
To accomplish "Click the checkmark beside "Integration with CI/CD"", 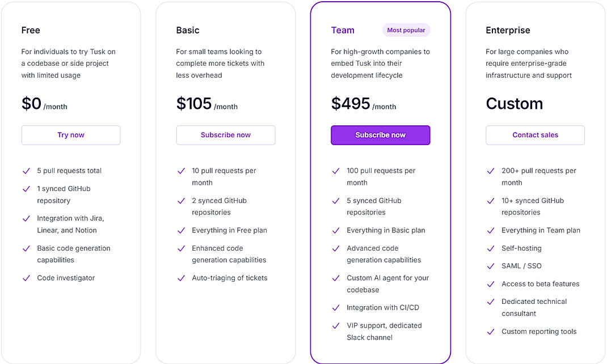I will tap(336, 307).
